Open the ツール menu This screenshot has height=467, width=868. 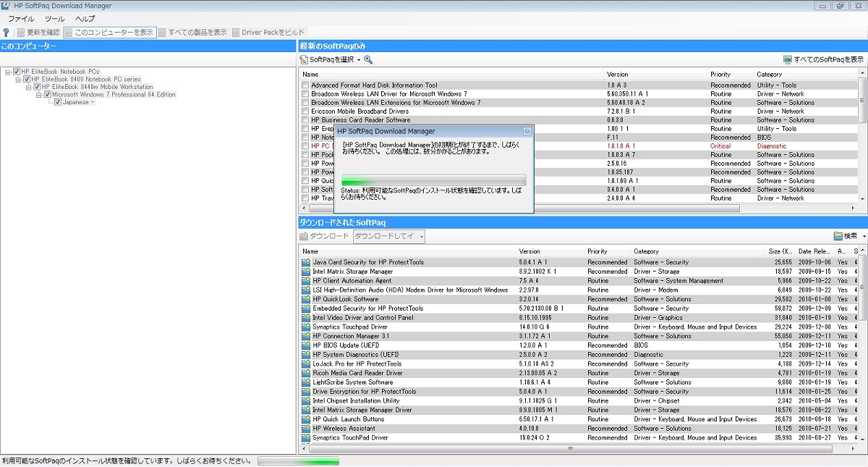[x=54, y=19]
